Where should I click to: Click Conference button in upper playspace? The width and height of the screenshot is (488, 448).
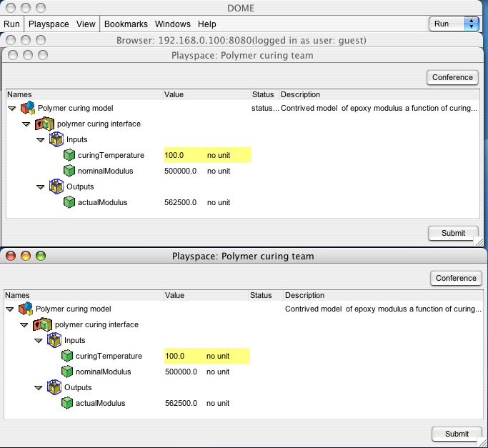[452, 77]
